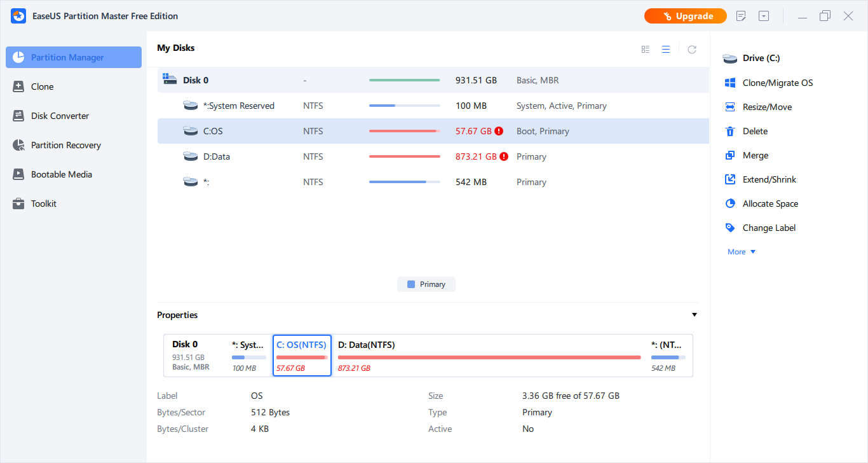Select the *:System Reserved partition row

[433, 106]
